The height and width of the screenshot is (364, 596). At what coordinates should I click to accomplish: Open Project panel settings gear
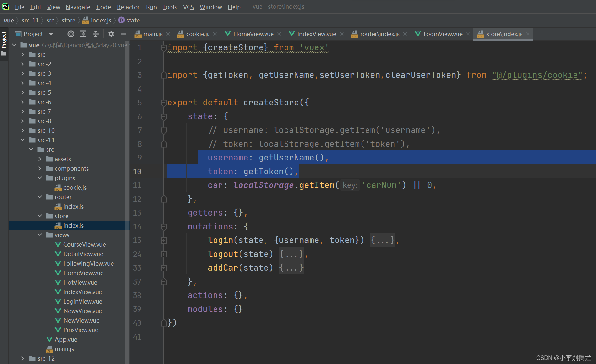tap(111, 34)
